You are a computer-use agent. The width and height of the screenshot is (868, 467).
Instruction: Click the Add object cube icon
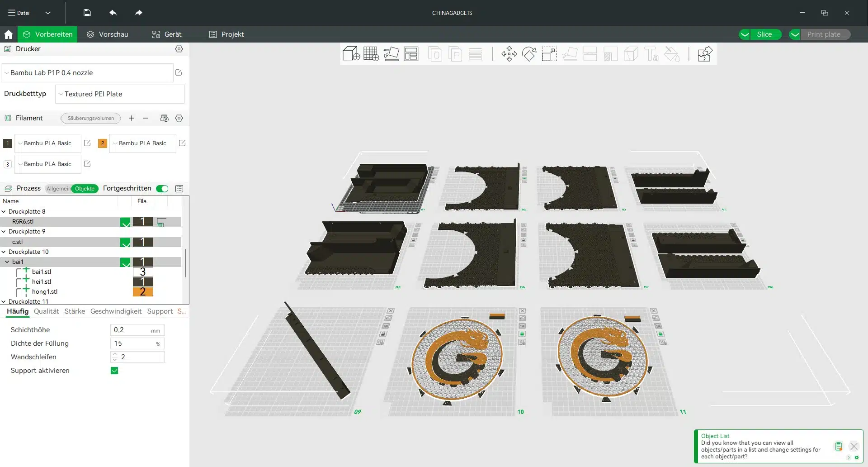pos(351,54)
